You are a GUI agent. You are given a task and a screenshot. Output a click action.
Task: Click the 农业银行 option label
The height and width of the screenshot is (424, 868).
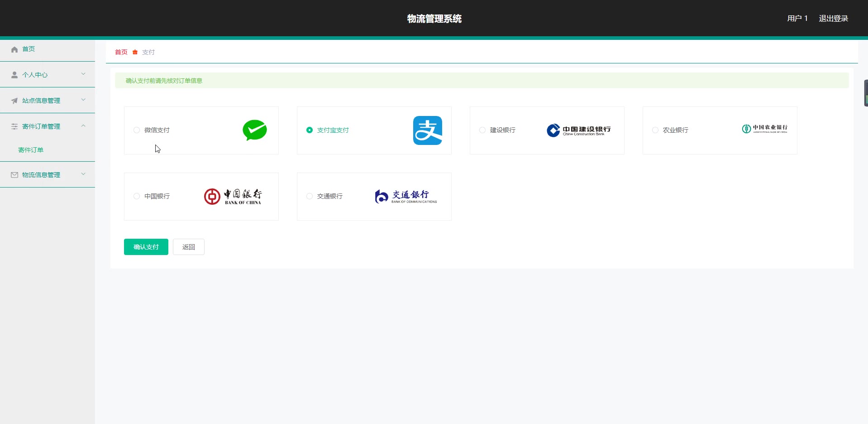coord(676,130)
